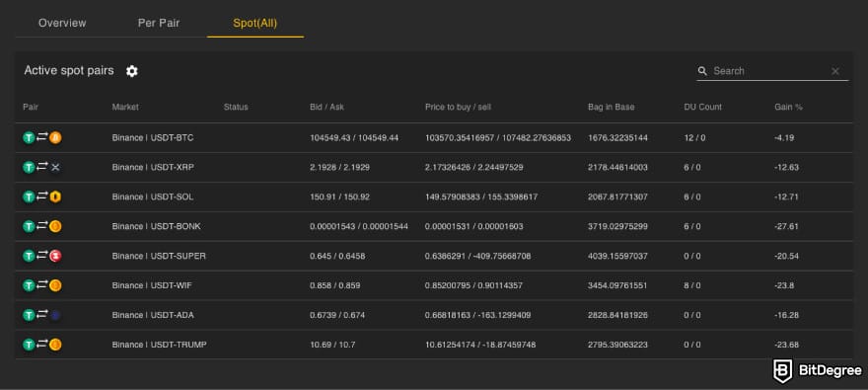Viewport: 868px width, 390px height.
Task: Select the Binance | USDT-TRUMP market cell
Action: [160, 345]
